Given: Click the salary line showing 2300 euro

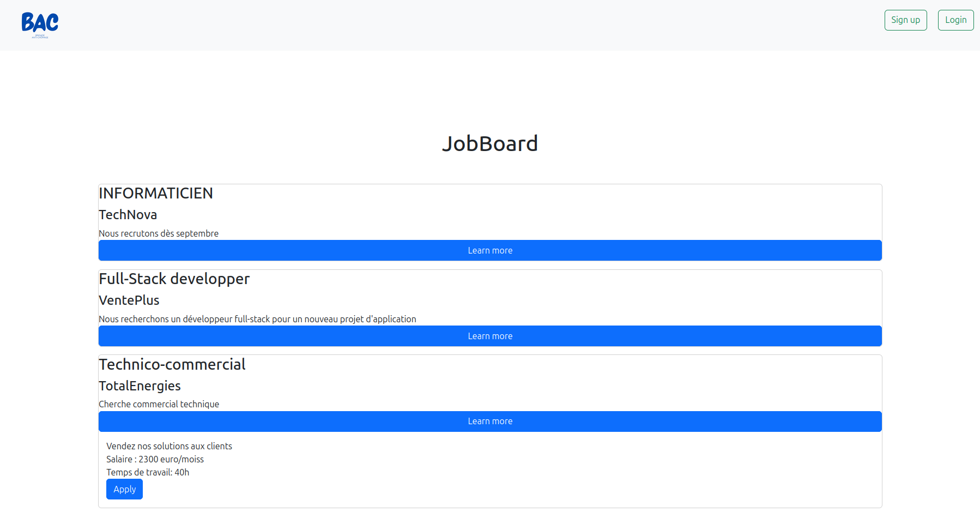Looking at the screenshot, I should [155, 460].
